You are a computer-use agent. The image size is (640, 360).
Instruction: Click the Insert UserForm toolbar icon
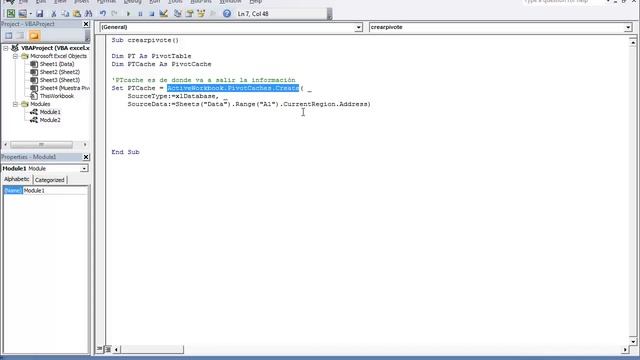click(x=23, y=13)
